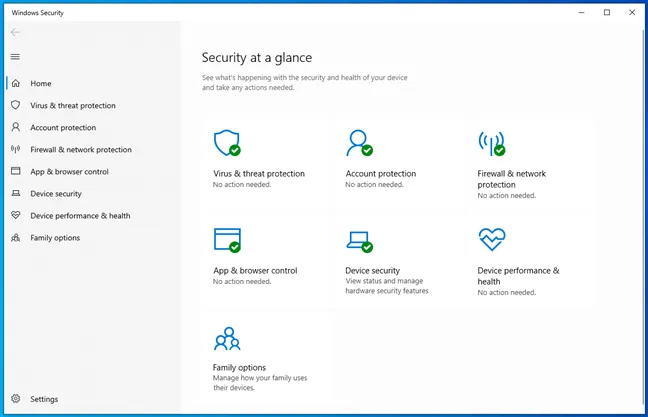This screenshot has height=417, width=648.
Task: Open Virus & threat protection from sidebar
Action: pos(73,105)
